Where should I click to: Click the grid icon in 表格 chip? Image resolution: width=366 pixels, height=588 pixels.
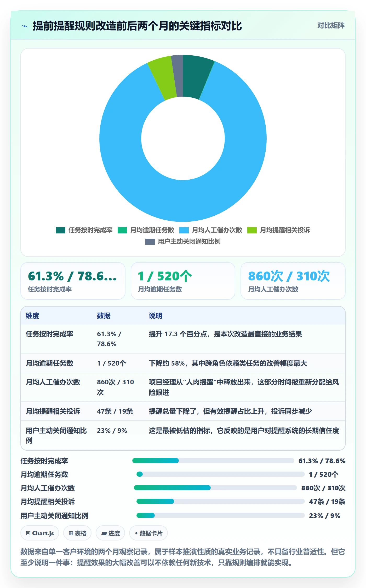[71, 533]
